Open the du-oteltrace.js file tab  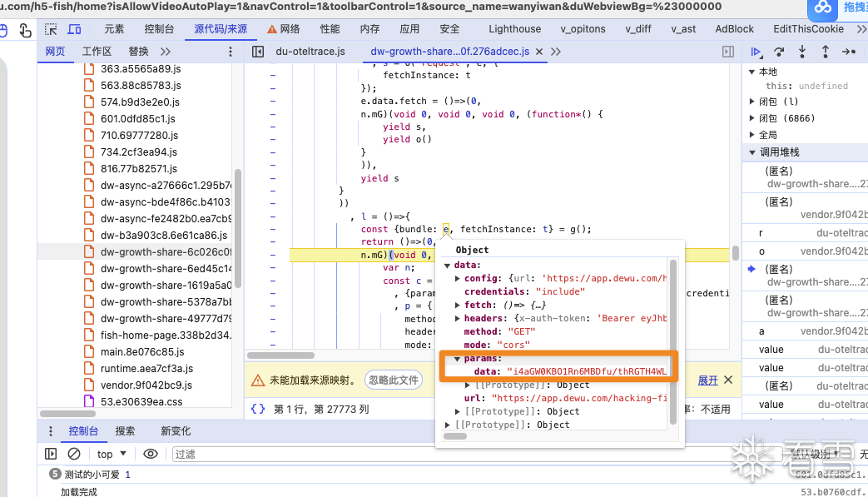tap(310, 52)
